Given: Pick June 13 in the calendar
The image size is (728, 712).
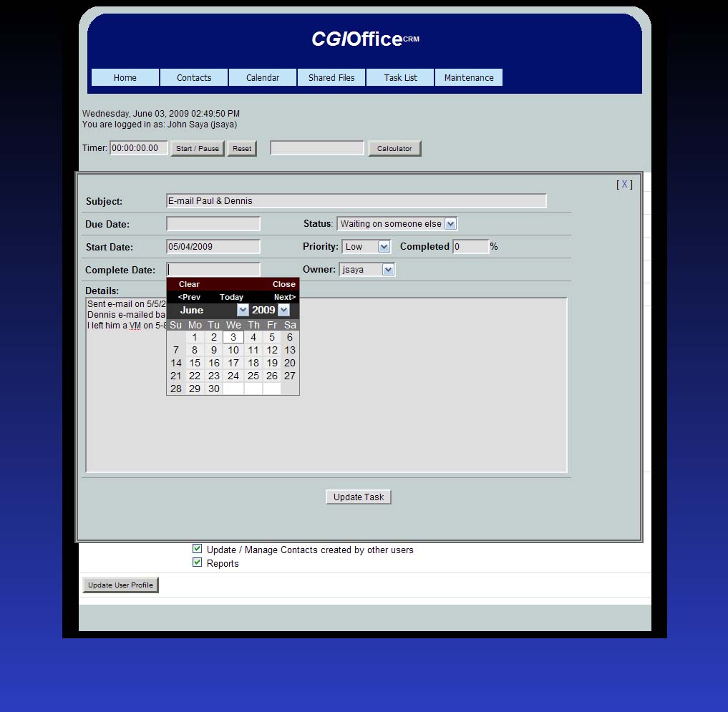Looking at the screenshot, I should click(290, 350).
